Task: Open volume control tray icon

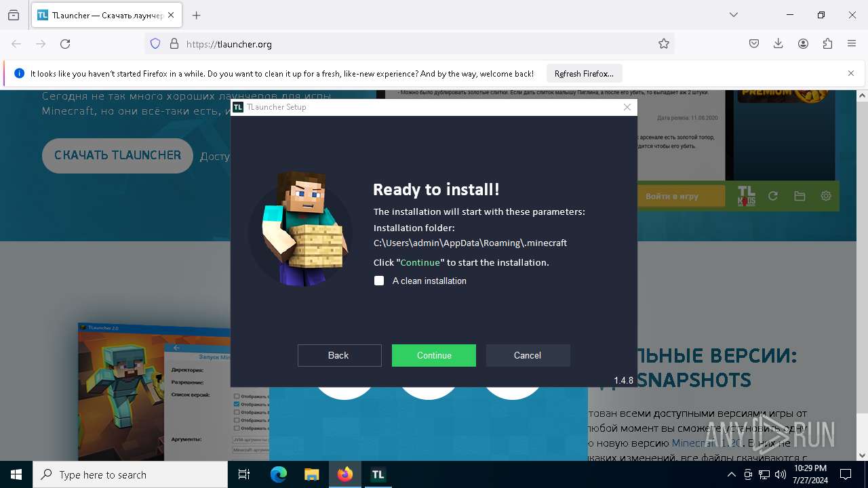Action: pyautogui.click(x=781, y=474)
